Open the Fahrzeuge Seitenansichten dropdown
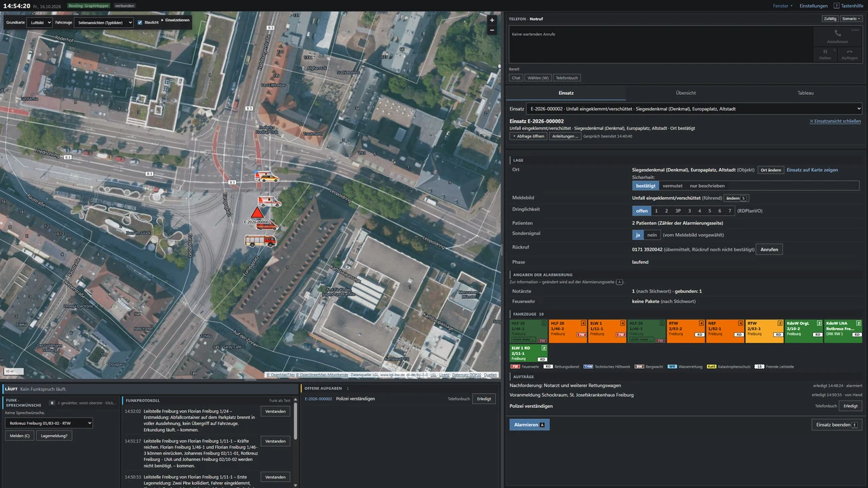868x488 pixels. [104, 22]
